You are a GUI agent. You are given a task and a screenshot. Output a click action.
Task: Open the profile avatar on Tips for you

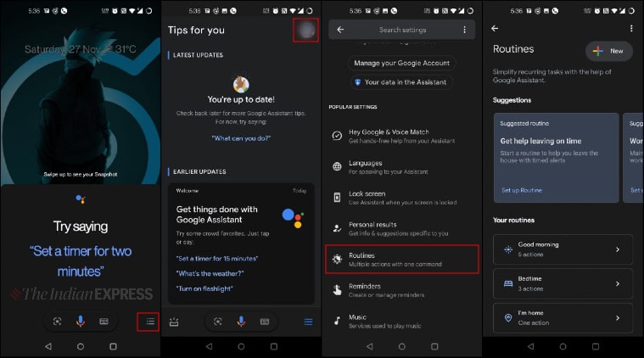306,30
